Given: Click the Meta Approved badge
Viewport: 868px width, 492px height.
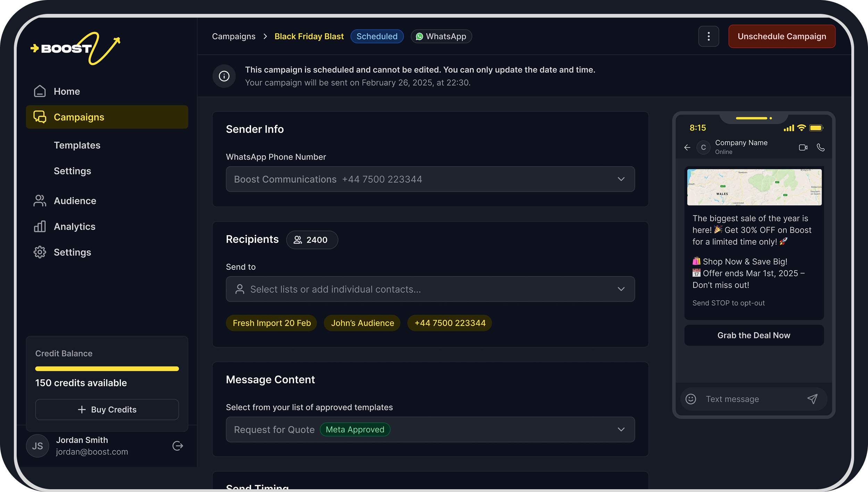Looking at the screenshot, I should [355, 429].
